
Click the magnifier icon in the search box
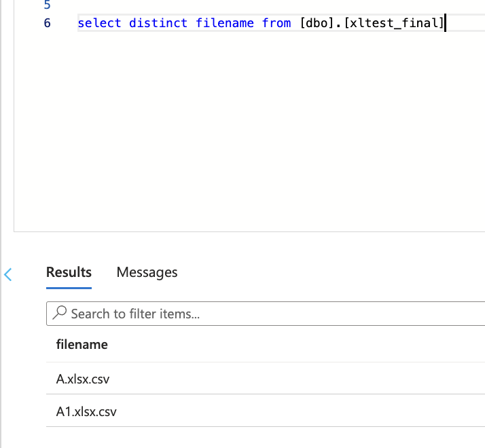click(x=59, y=312)
